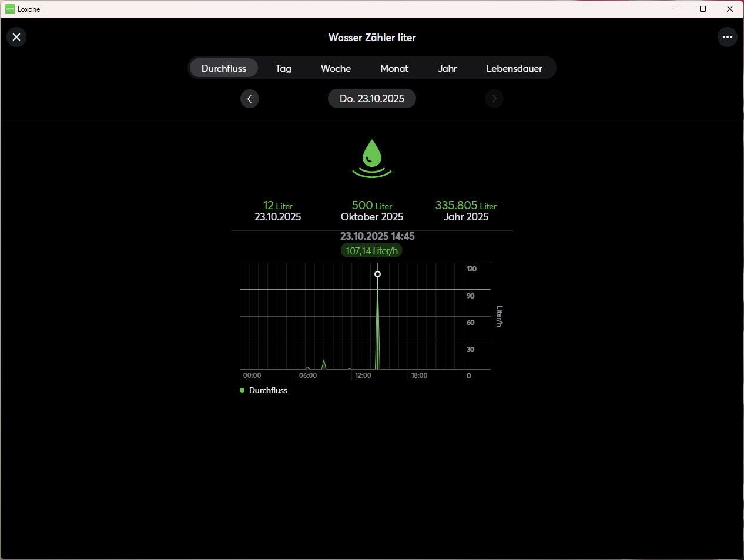
Task: Click the chart data point marker at 14:45
Action: tap(378, 274)
